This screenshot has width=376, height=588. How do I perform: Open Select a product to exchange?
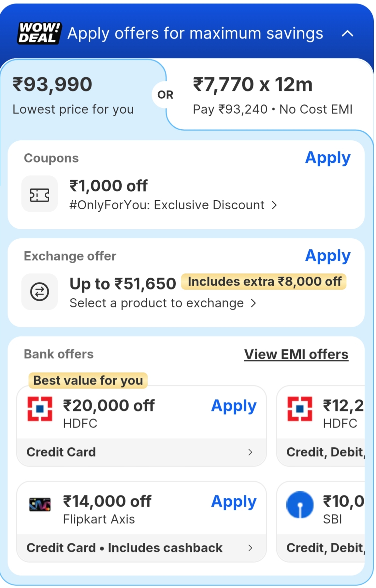click(x=163, y=303)
